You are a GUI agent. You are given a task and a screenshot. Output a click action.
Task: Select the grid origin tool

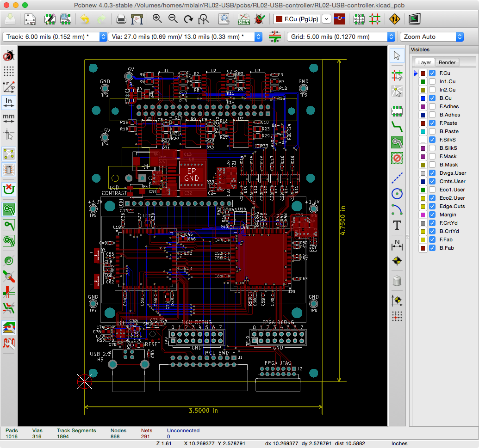tap(397, 316)
